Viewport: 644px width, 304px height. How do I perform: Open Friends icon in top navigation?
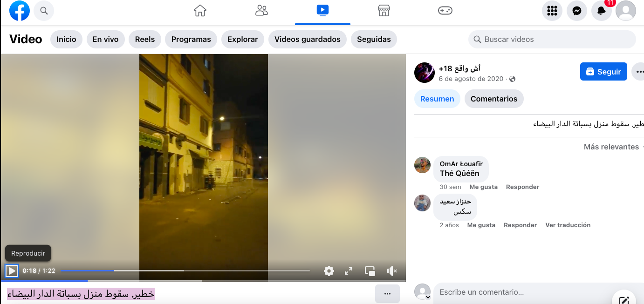262,11
